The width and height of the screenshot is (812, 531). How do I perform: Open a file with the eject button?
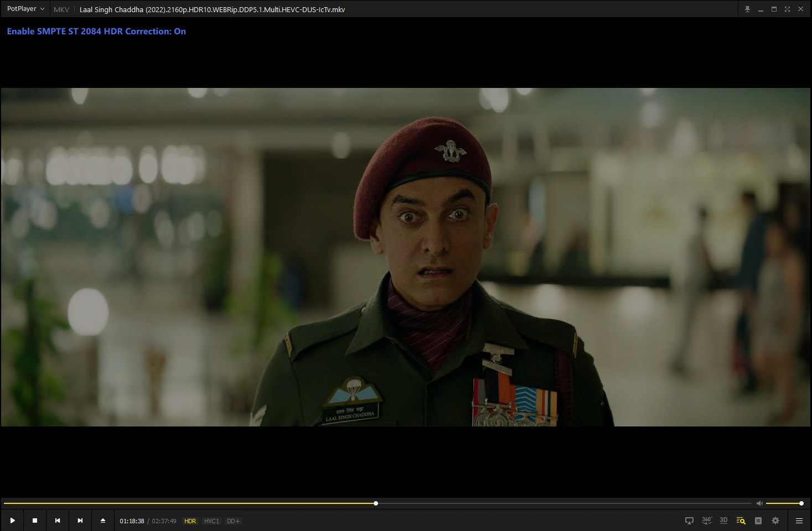103,520
